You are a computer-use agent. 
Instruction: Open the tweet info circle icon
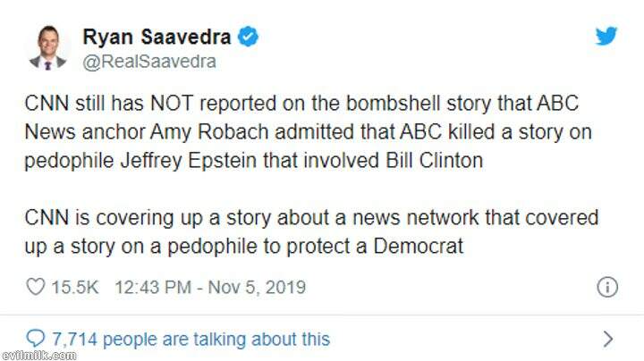click(x=607, y=287)
